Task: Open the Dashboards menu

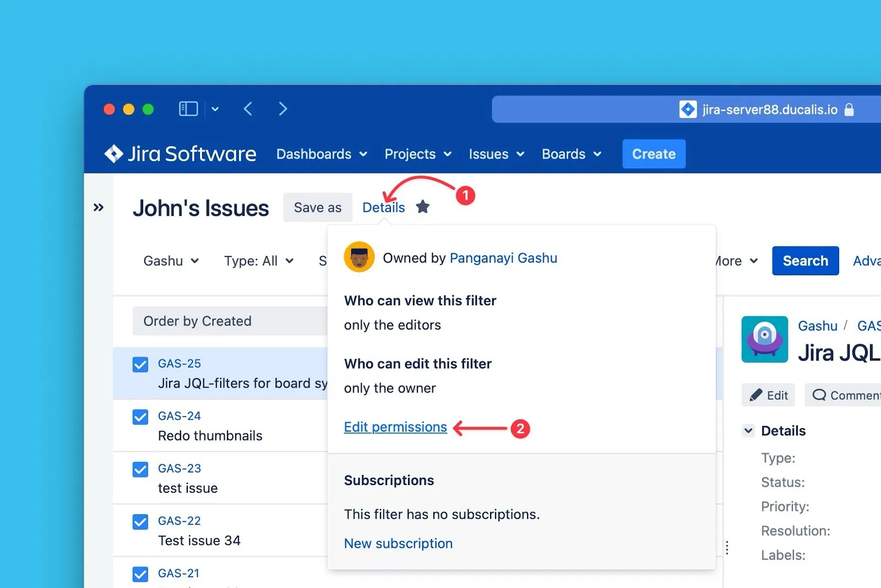Action: point(321,154)
